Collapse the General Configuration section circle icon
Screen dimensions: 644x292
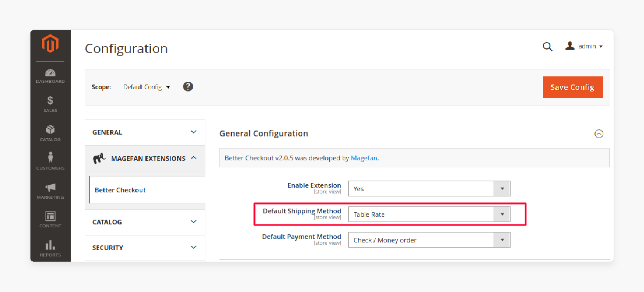pyautogui.click(x=599, y=134)
